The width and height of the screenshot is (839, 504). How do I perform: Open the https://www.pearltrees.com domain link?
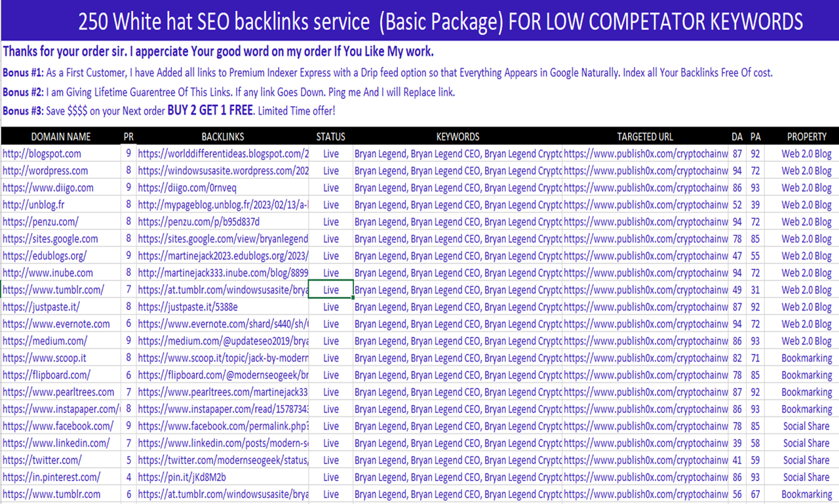coord(58,392)
